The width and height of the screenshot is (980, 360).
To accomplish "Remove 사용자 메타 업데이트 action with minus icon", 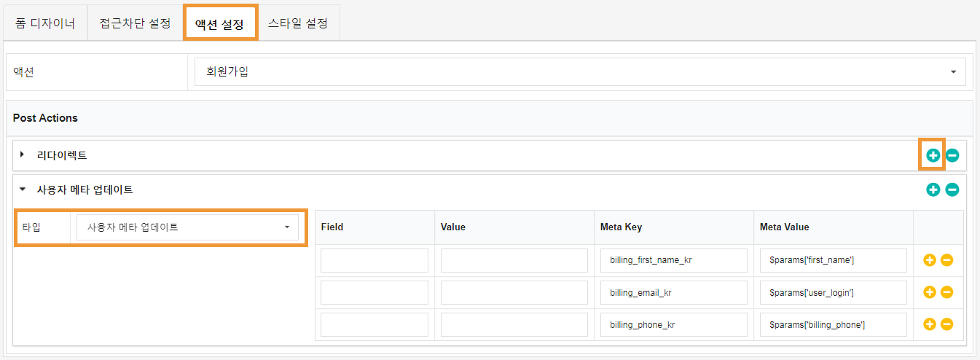I will pos(952,189).
